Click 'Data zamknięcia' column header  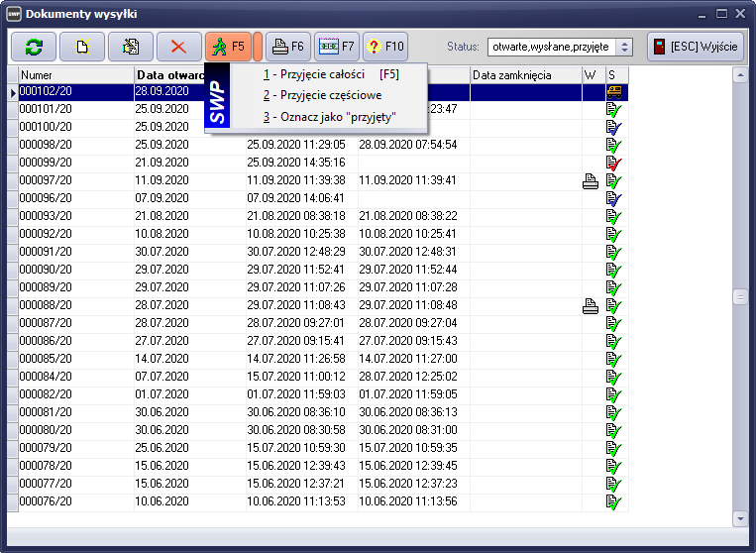pyautogui.click(x=525, y=75)
